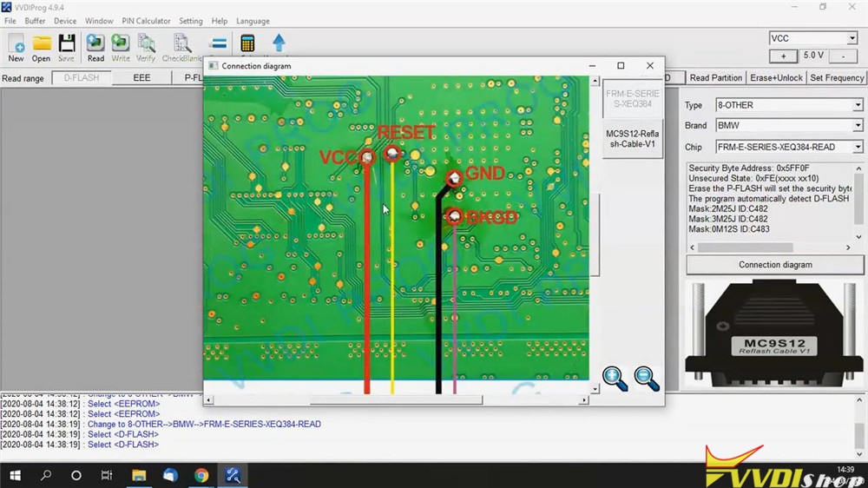
Task: Click the Cortana circle icon
Action: click(x=76, y=475)
